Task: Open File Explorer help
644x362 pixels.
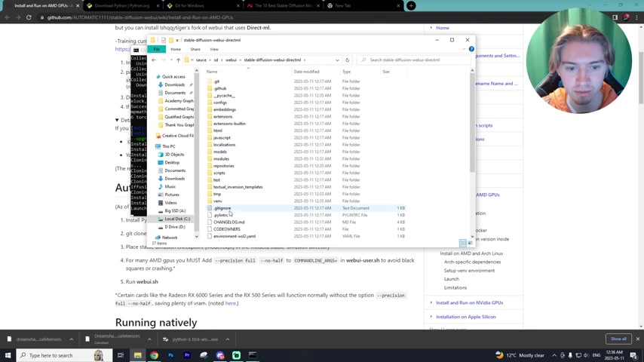Action: coord(471,49)
